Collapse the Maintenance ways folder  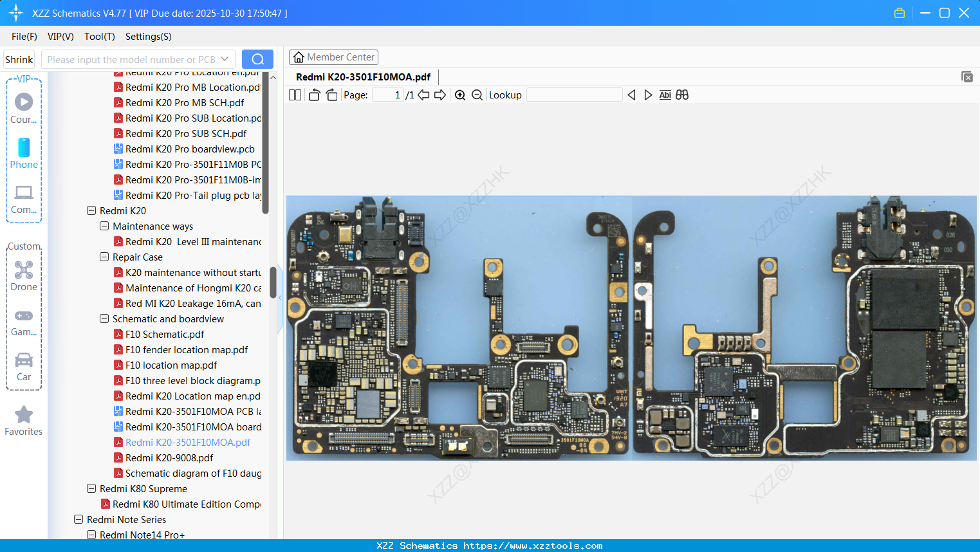tap(104, 226)
